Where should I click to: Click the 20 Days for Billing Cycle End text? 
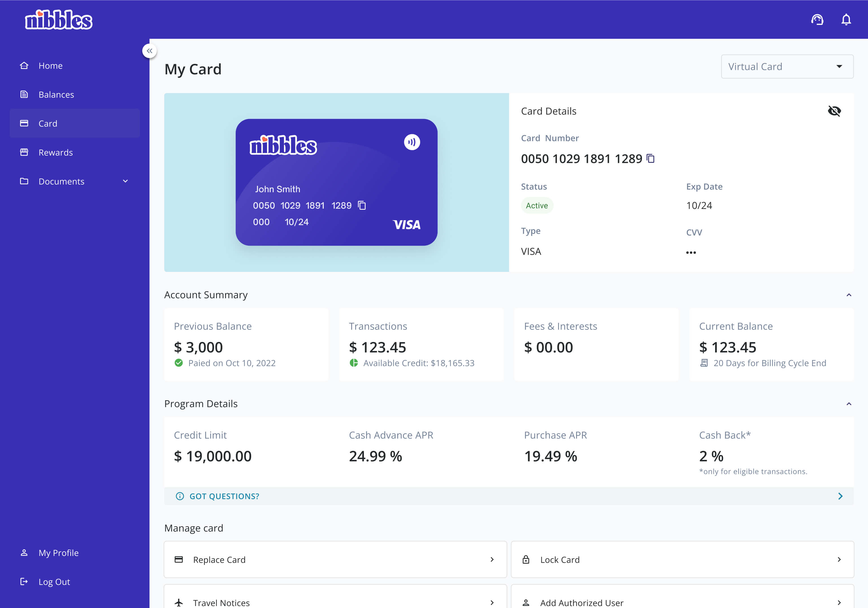point(770,363)
